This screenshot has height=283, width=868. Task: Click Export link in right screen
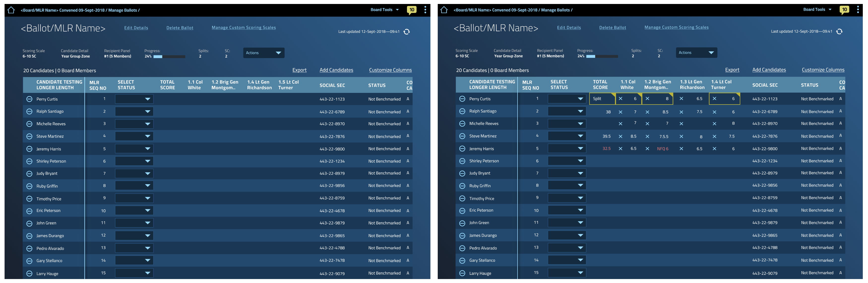click(732, 70)
